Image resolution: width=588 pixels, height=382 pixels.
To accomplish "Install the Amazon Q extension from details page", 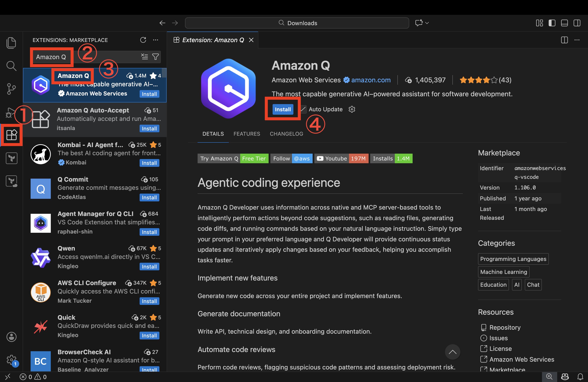I will 283,109.
